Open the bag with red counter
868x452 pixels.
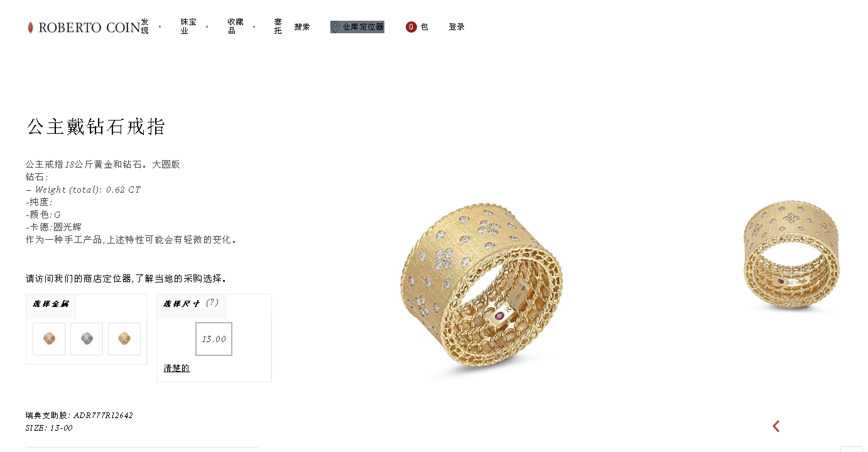(x=417, y=27)
